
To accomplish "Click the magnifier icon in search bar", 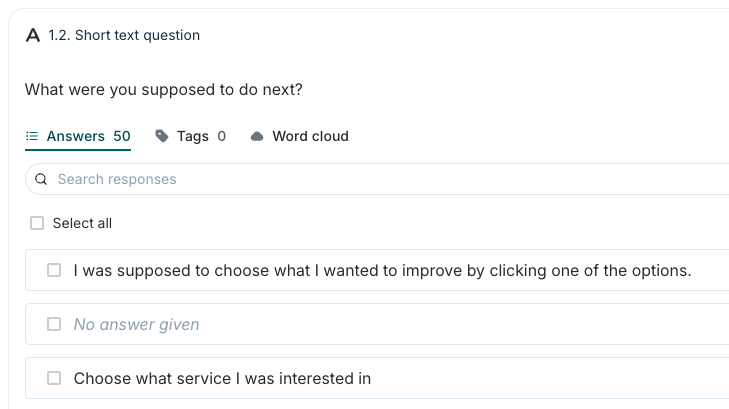I will (x=41, y=179).
